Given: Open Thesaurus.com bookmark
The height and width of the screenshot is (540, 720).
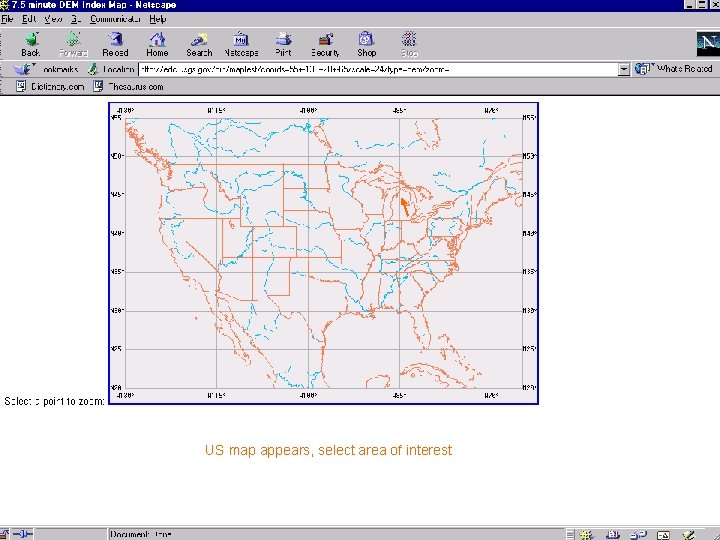Looking at the screenshot, I should click(x=129, y=86).
